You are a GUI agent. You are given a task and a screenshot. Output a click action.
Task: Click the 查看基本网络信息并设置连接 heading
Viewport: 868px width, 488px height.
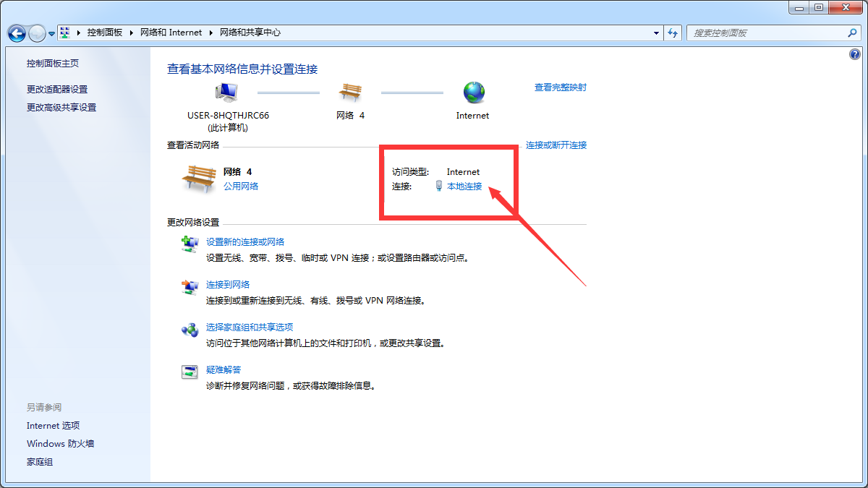pyautogui.click(x=242, y=69)
